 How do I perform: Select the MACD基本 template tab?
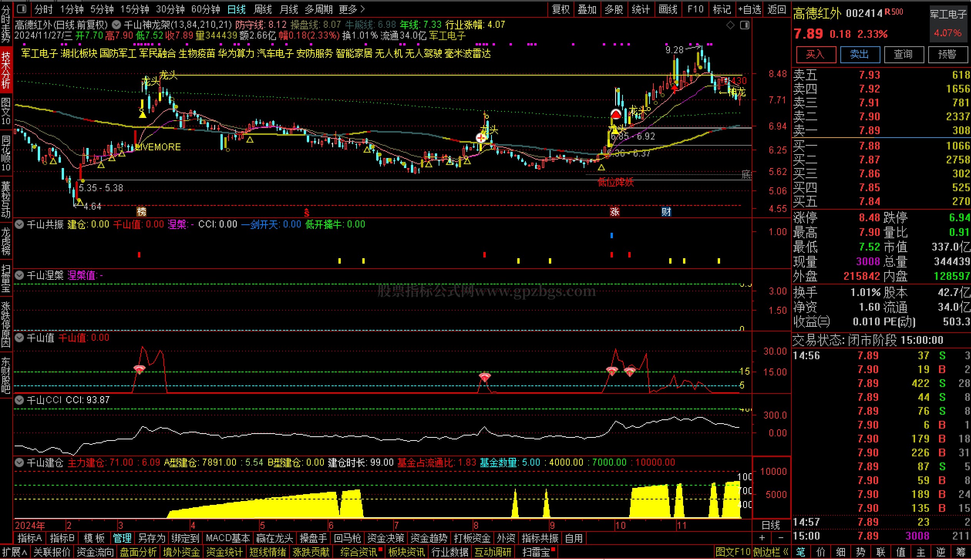(x=228, y=538)
